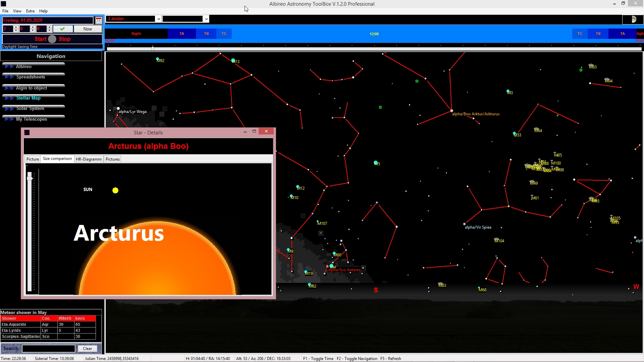The height and width of the screenshot is (362, 644).
Task: Open the calendar date picker icon
Action: coord(98,20)
